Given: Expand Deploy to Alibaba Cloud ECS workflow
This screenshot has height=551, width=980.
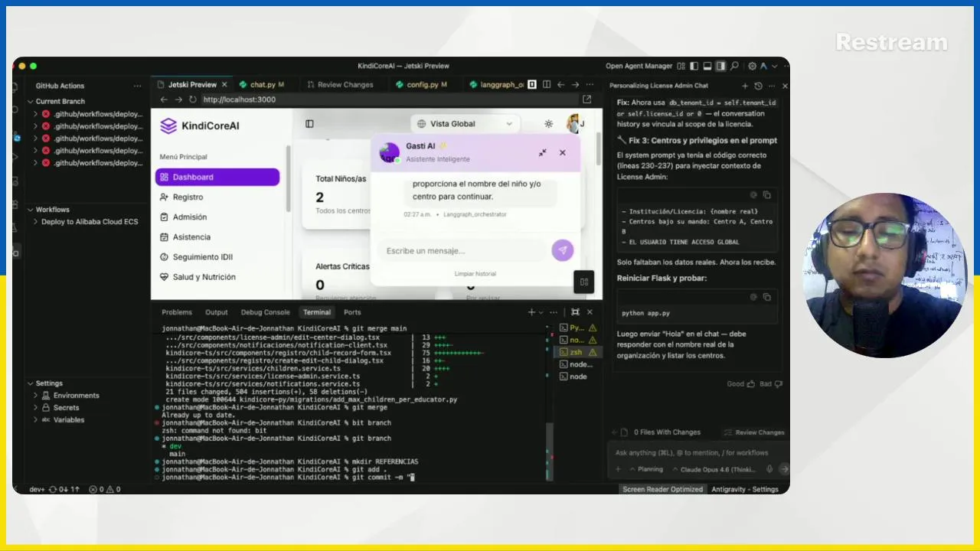Looking at the screenshot, I should coord(35,222).
